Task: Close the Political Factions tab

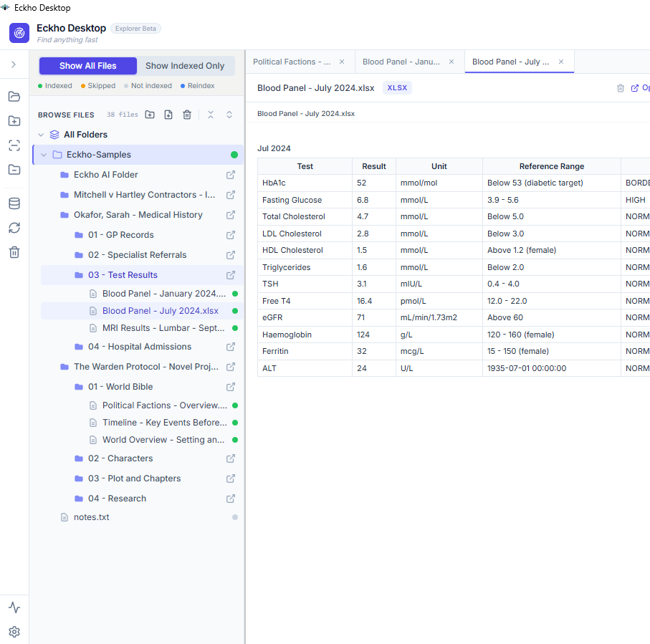Action: coord(342,62)
